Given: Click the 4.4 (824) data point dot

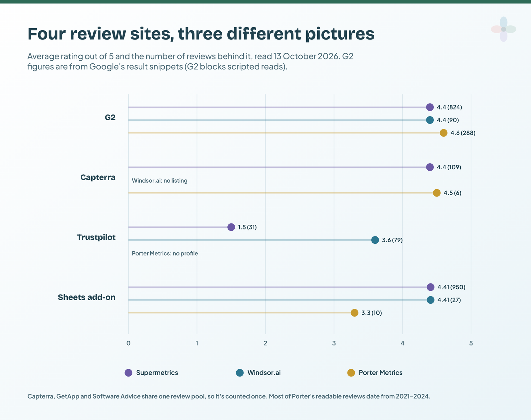Looking at the screenshot, I should coord(430,107).
